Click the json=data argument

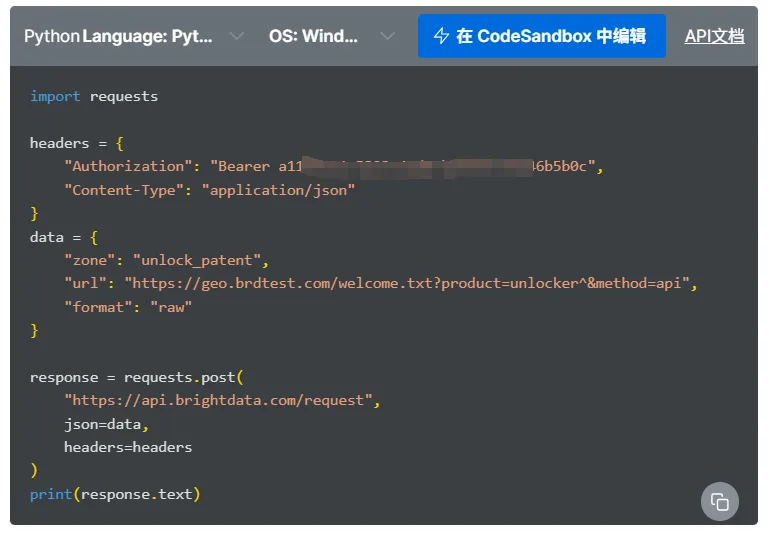coord(102,424)
